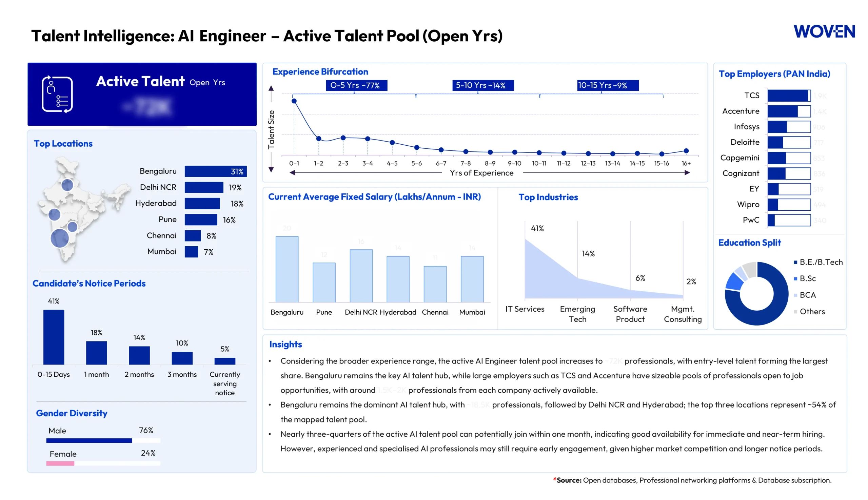Click the Male 76% gender bar

89,440
